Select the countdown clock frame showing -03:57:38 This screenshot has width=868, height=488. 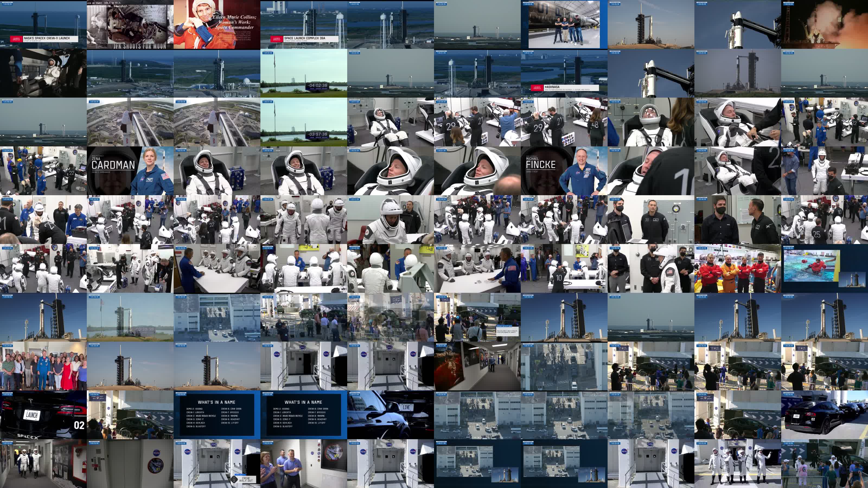pyautogui.click(x=304, y=122)
